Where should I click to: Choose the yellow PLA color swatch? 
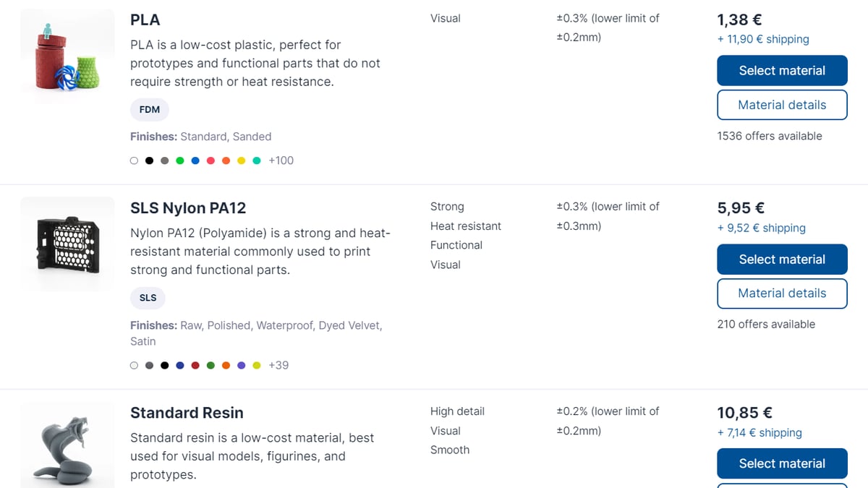tap(242, 160)
